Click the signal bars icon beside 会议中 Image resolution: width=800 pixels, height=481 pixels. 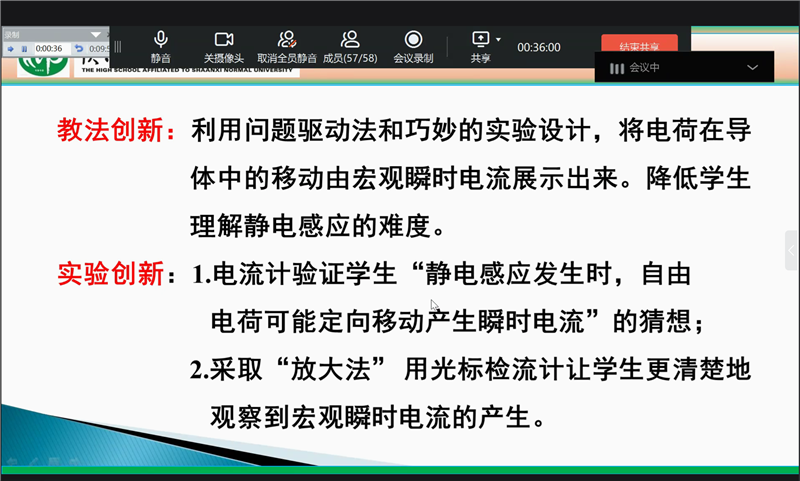[616, 68]
